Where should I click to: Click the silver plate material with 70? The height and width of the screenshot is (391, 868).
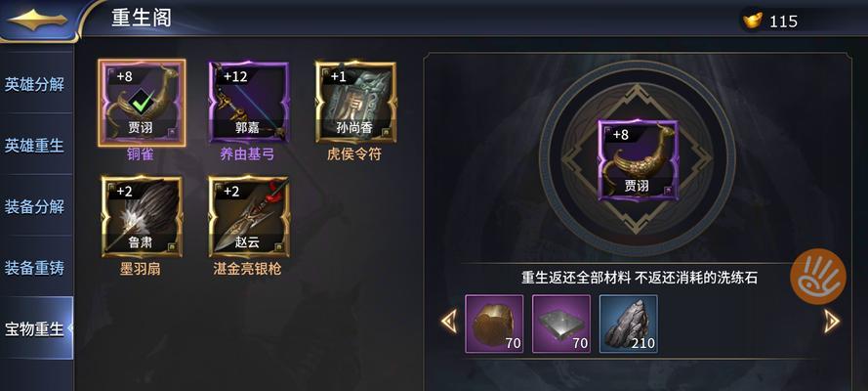coord(561,324)
